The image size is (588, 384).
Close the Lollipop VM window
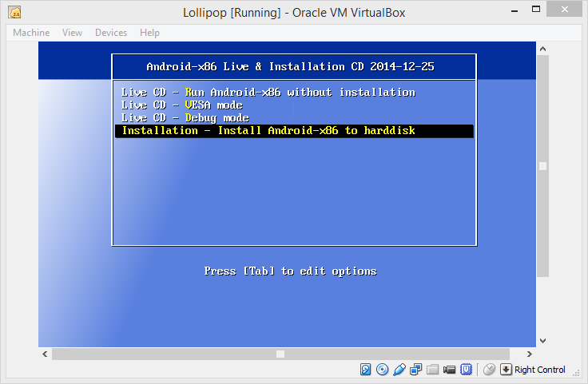(564, 10)
